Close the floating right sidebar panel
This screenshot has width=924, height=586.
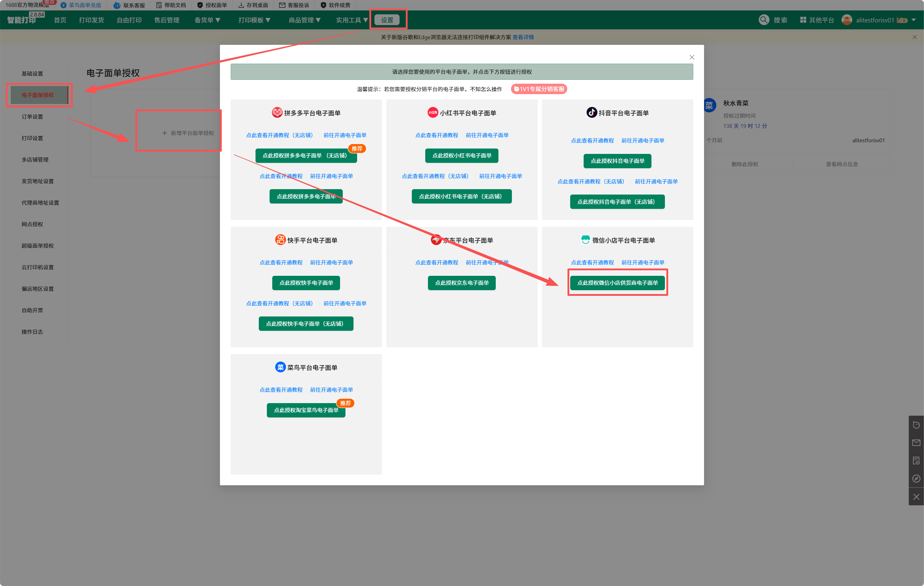pos(916,497)
